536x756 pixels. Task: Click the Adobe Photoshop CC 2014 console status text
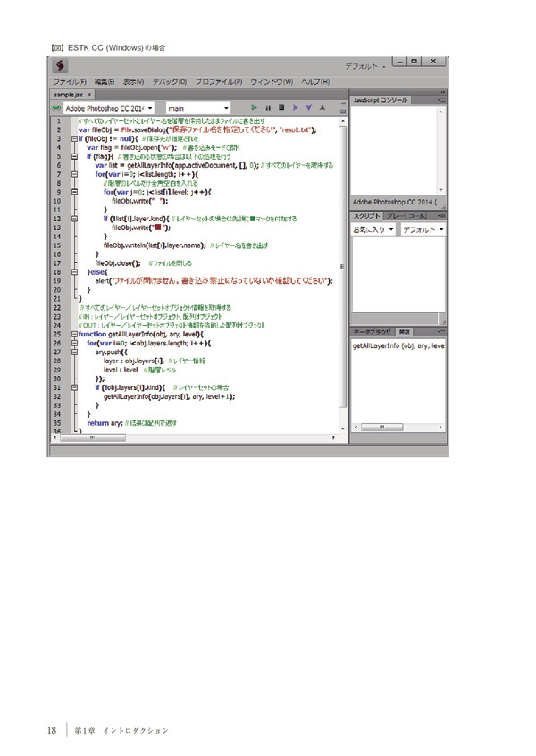pos(395,202)
